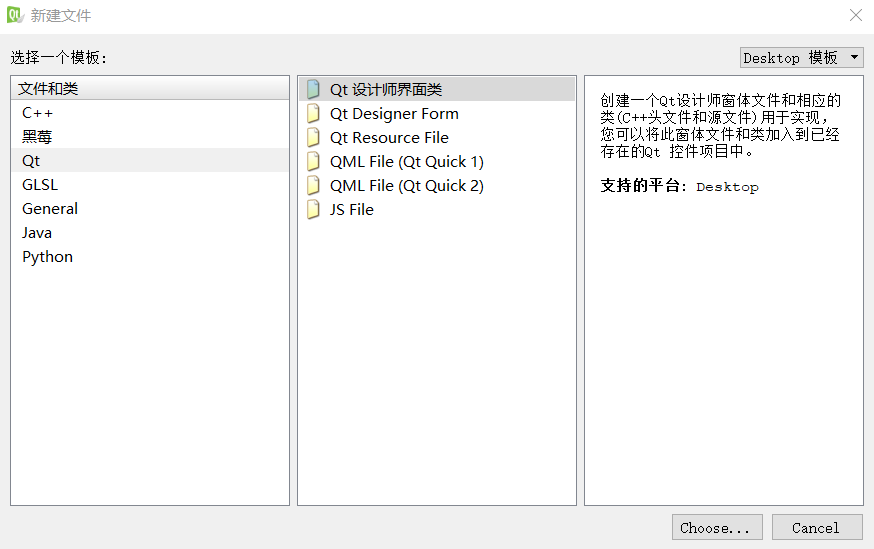Image resolution: width=874 pixels, height=549 pixels.
Task: Pick the Qt Resource File template label
Action: pyautogui.click(x=389, y=137)
